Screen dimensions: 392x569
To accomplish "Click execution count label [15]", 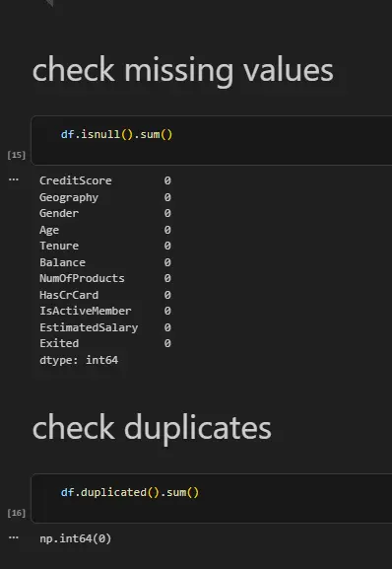I will click(17, 155).
